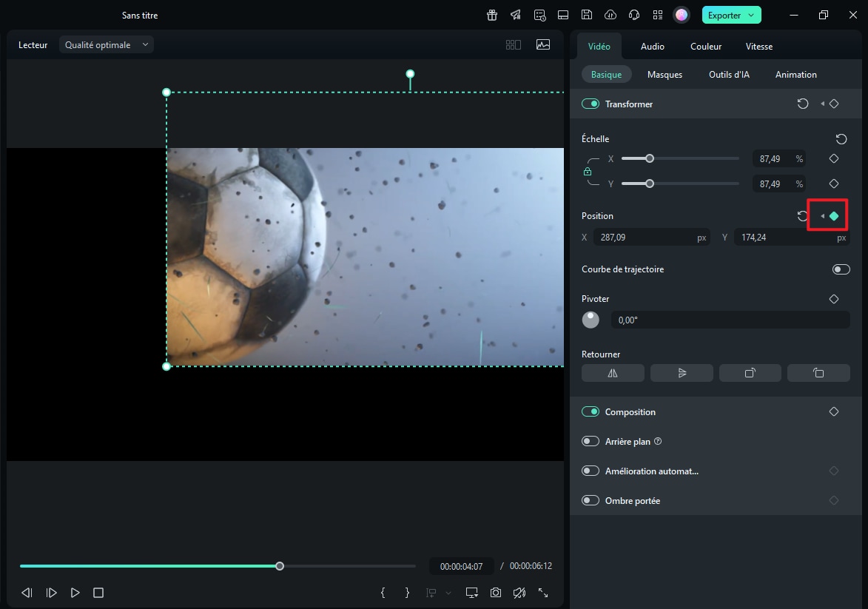868x609 pixels.
Task: Toggle the layout panel icon in title bar
Action: (563, 15)
